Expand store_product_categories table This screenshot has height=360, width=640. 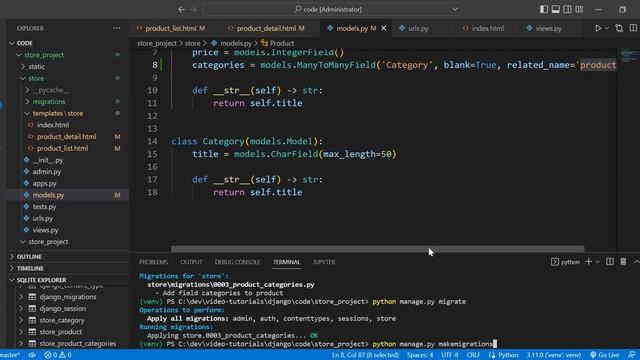pos(21,344)
